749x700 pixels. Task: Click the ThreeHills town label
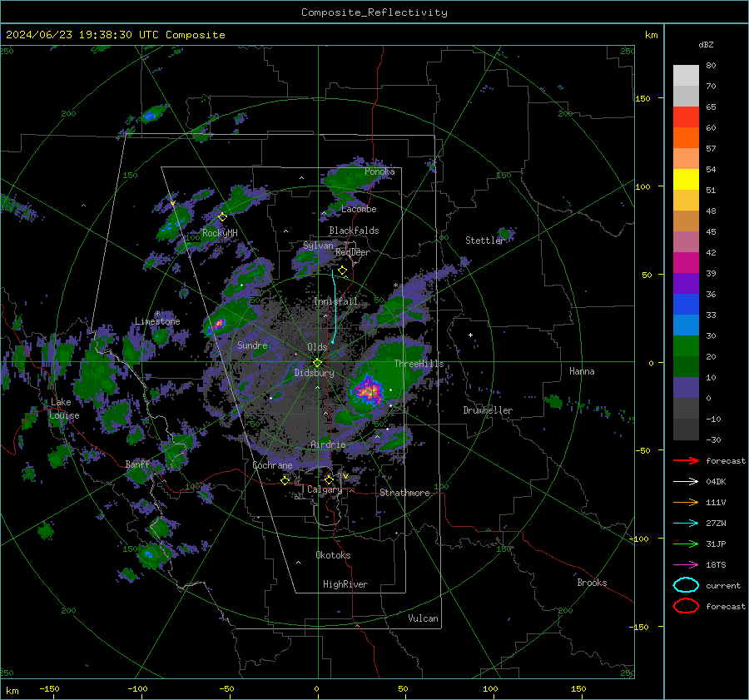[x=419, y=364]
